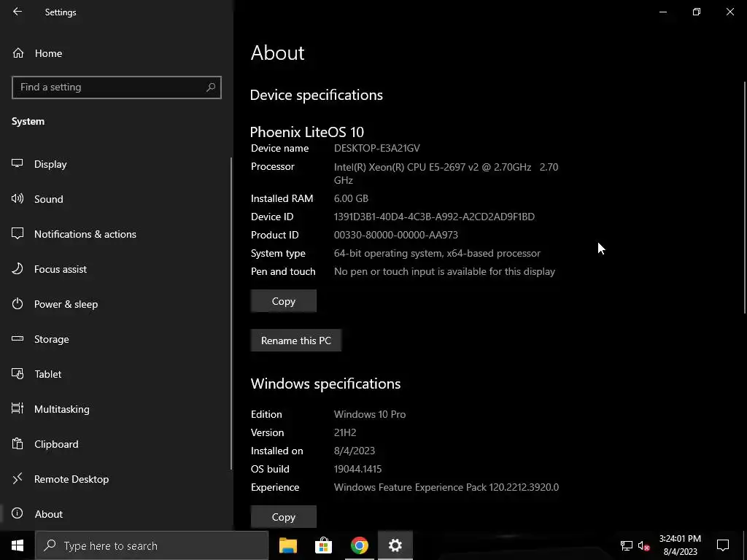Click the Home house icon

point(18,53)
